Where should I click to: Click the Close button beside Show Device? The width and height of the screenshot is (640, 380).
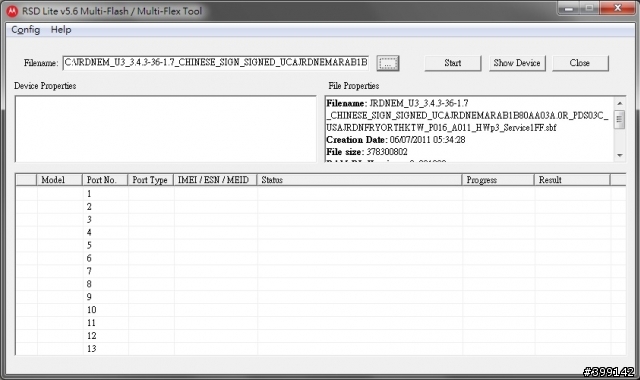tap(580, 63)
